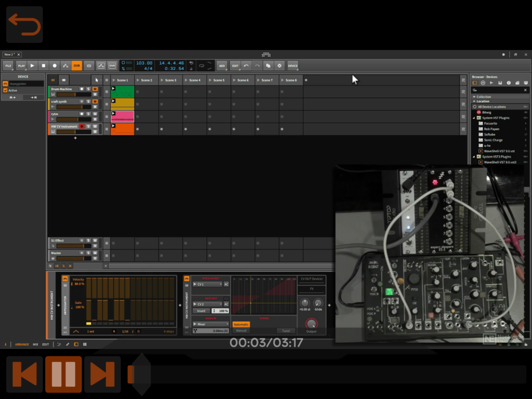
Task: Clear the browser search field with X
Action: click(525, 90)
